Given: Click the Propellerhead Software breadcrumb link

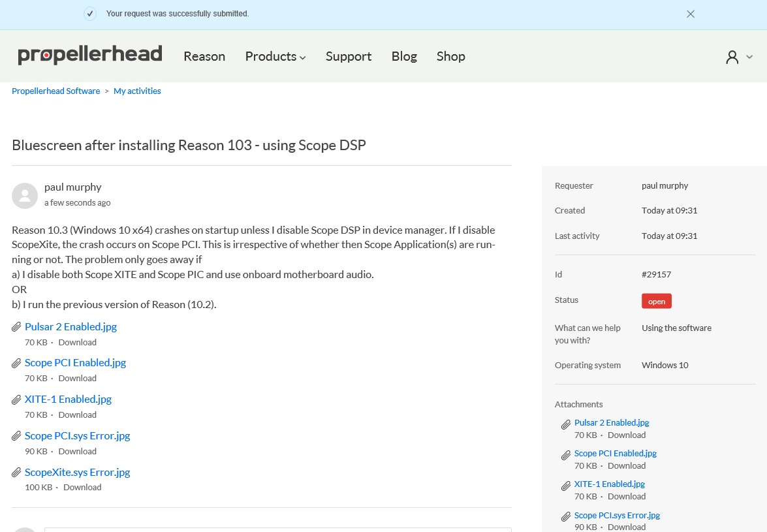Looking at the screenshot, I should pyautogui.click(x=56, y=91).
